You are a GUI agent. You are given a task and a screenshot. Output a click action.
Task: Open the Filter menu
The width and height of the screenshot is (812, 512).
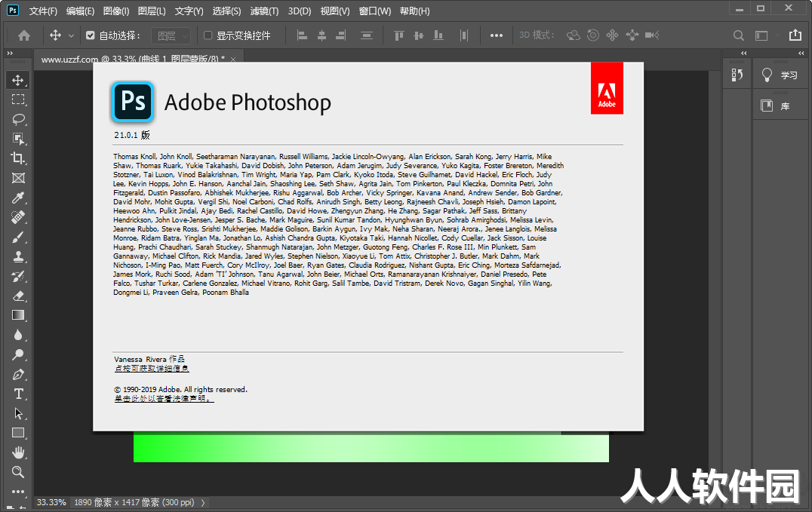(264, 11)
